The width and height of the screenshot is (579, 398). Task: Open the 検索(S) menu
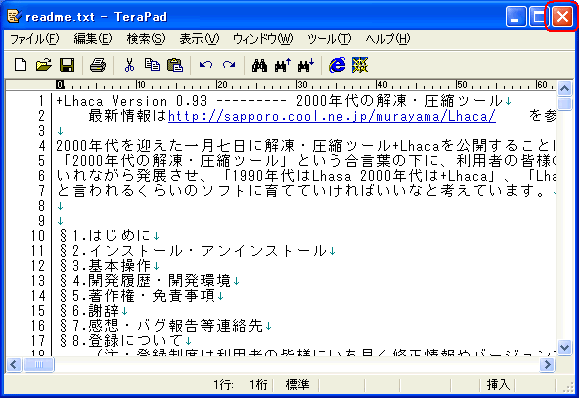click(x=145, y=39)
